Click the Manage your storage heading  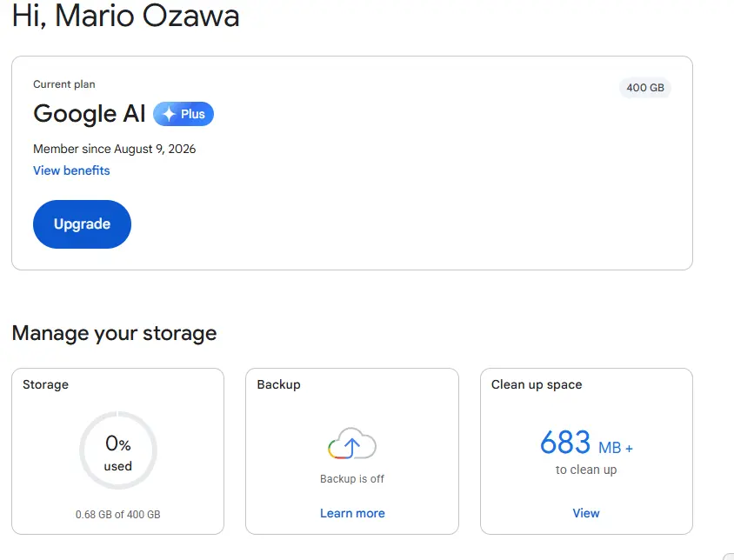[114, 333]
